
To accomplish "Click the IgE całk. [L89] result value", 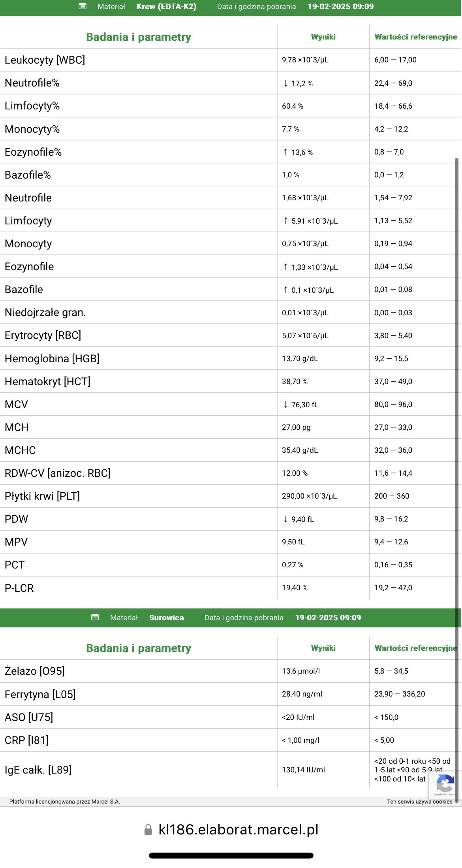I will (x=303, y=770).
